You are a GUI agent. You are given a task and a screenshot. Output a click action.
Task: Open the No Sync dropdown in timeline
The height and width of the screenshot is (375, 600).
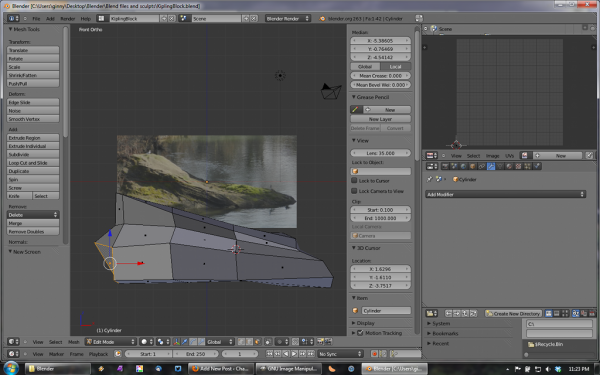click(340, 354)
